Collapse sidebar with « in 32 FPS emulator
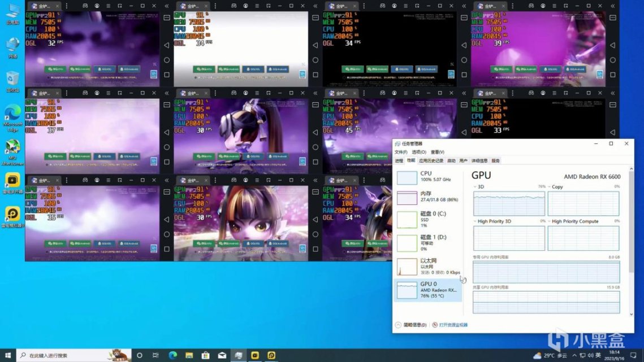This screenshot has width=644, height=362. 167,6
